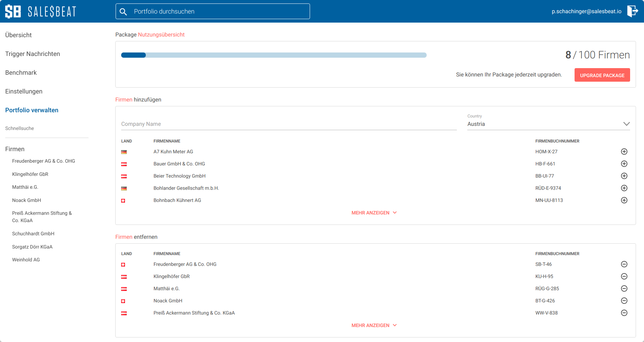Focus the Company Name input field
644x342 pixels.
[289, 124]
